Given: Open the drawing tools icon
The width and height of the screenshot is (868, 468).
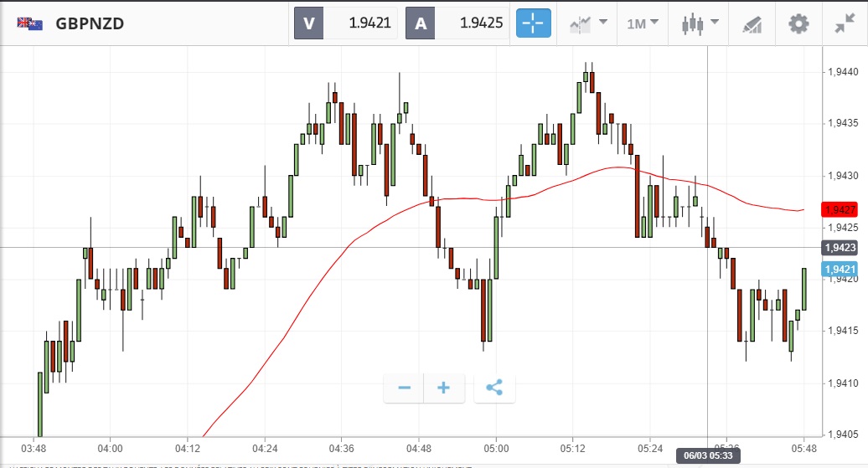Looking at the screenshot, I should pos(752,23).
